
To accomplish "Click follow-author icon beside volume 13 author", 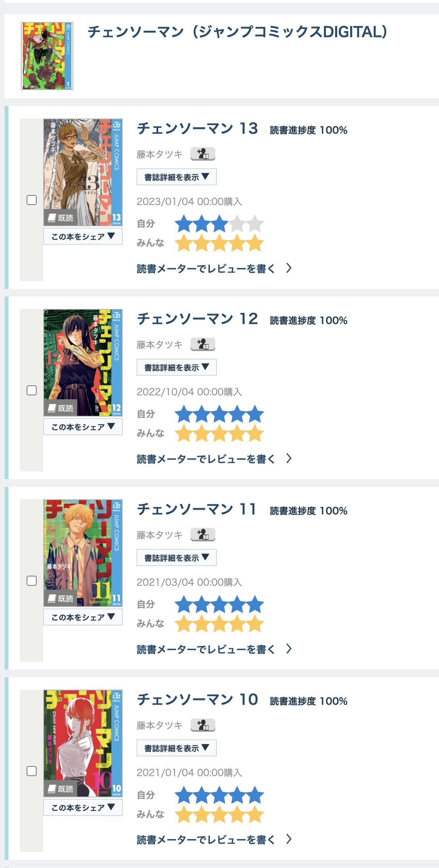I will 203,154.
